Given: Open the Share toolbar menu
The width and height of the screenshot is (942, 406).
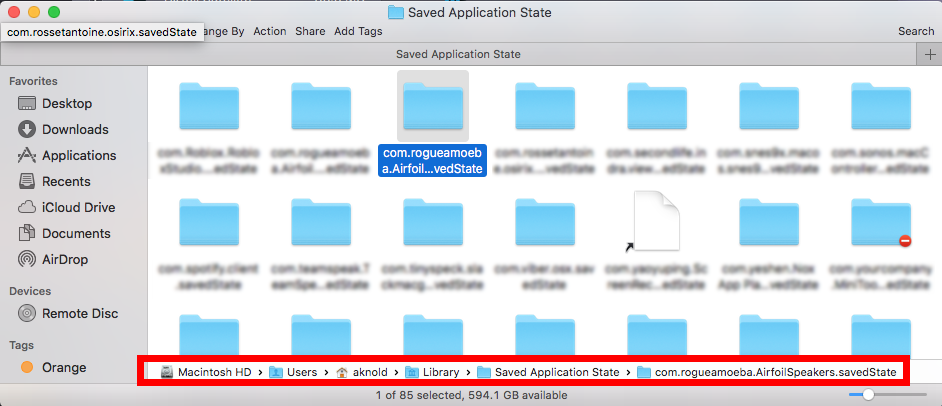Looking at the screenshot, I should [310, 31].
